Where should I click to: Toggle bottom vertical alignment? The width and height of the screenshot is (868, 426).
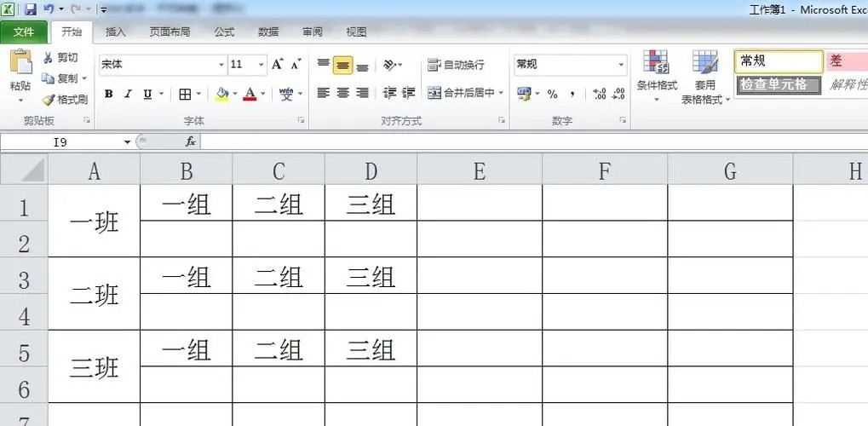click(362, 66)
